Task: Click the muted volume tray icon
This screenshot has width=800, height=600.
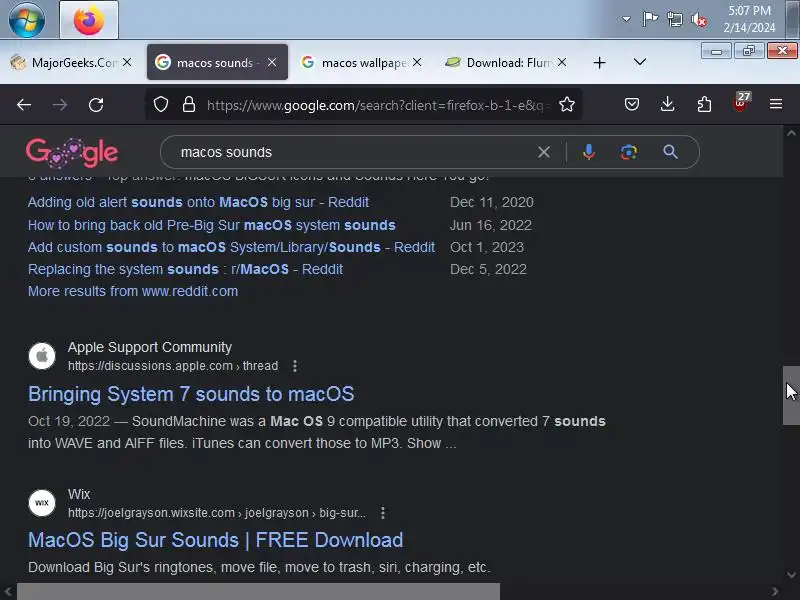Action: (699, 20)
